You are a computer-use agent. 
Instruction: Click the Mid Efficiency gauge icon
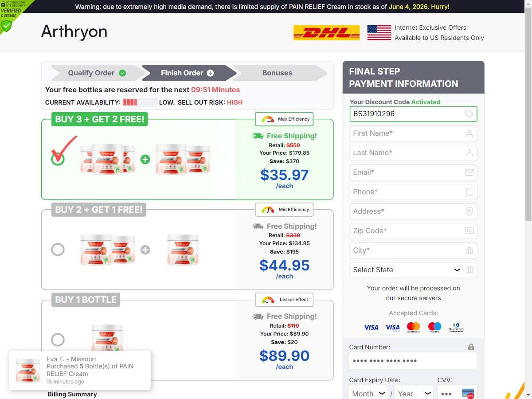268,210
